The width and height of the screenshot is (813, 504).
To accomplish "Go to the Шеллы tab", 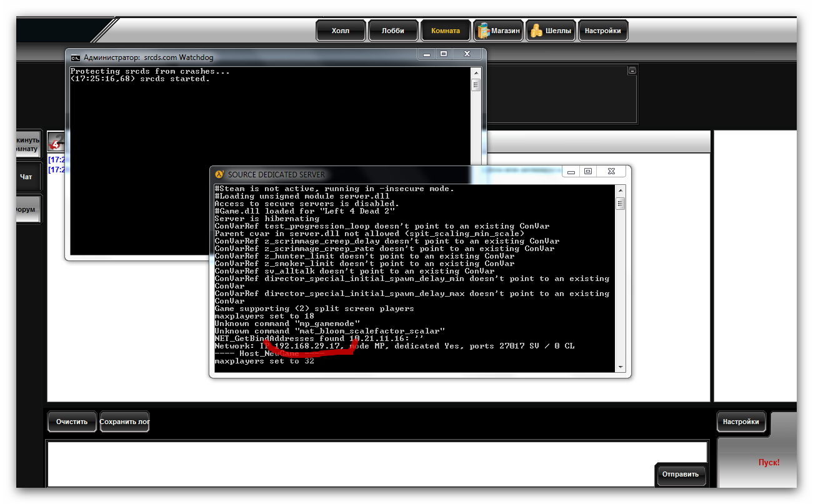I will click(x=551, y=31).
